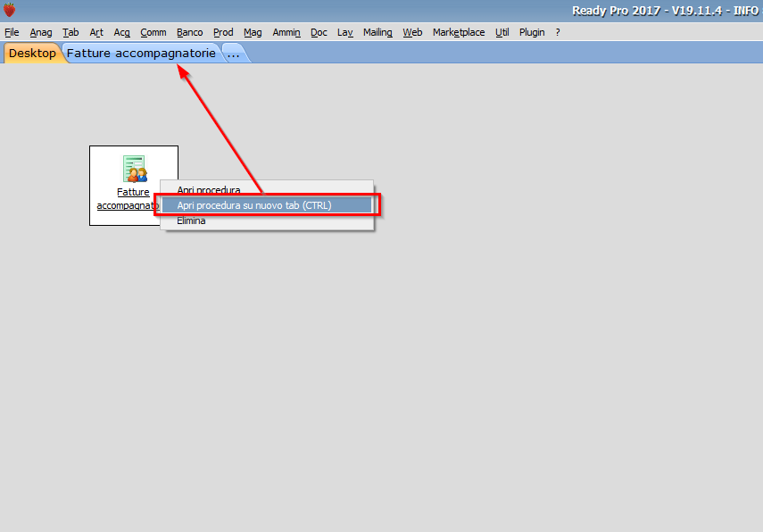Screen dimensions: 763x532
Task: Open the Prod menu
Action: [223, 32]
